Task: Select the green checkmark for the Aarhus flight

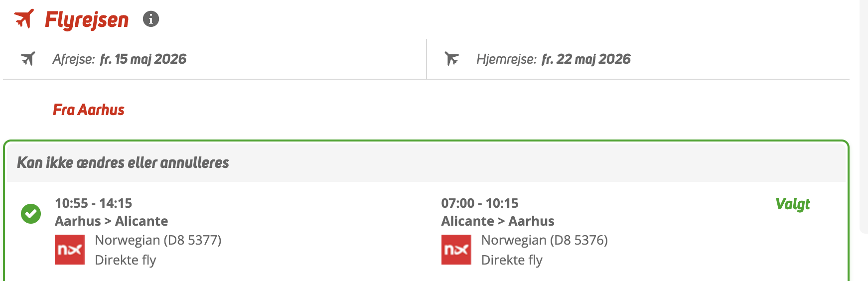Action: coord(31,214)
